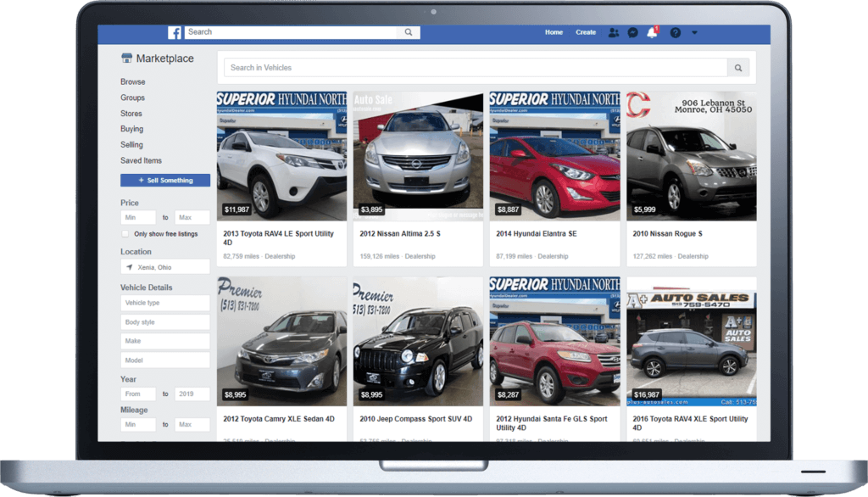Click the Mileage Min field
Image resolution: width=868 pixels, height=497 pixels.
tap(138, 424)
